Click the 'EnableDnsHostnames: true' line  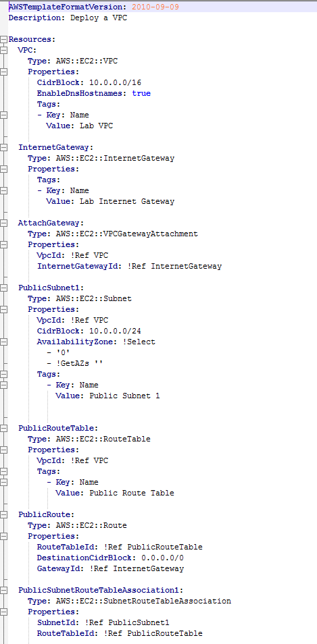(x=94, y=93)
